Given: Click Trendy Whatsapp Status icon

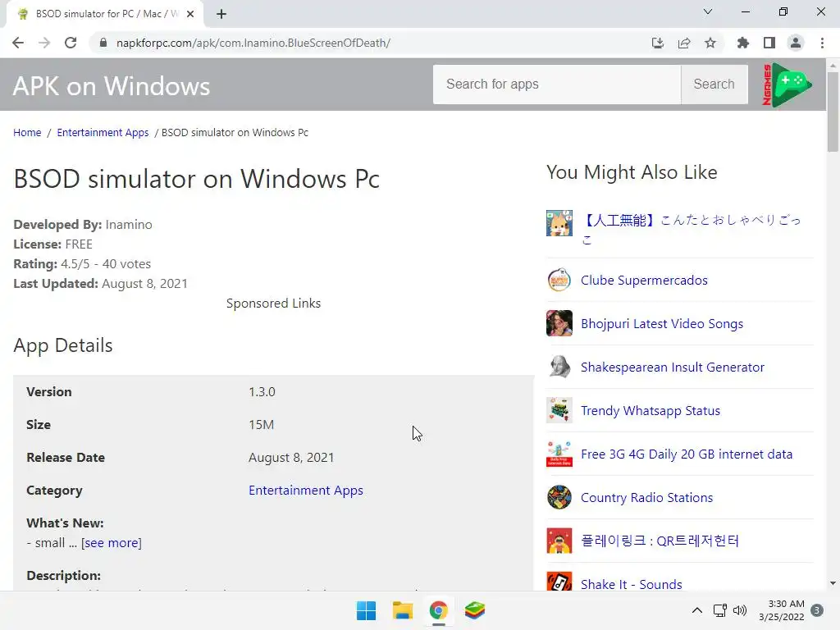Looking at the screenshot, I should coord(559,410).
